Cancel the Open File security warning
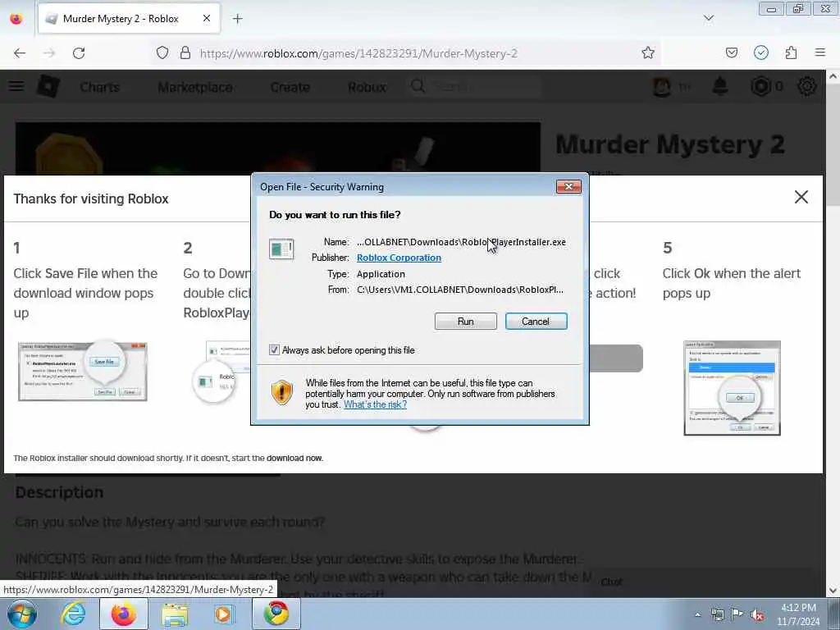 (536, 322)
